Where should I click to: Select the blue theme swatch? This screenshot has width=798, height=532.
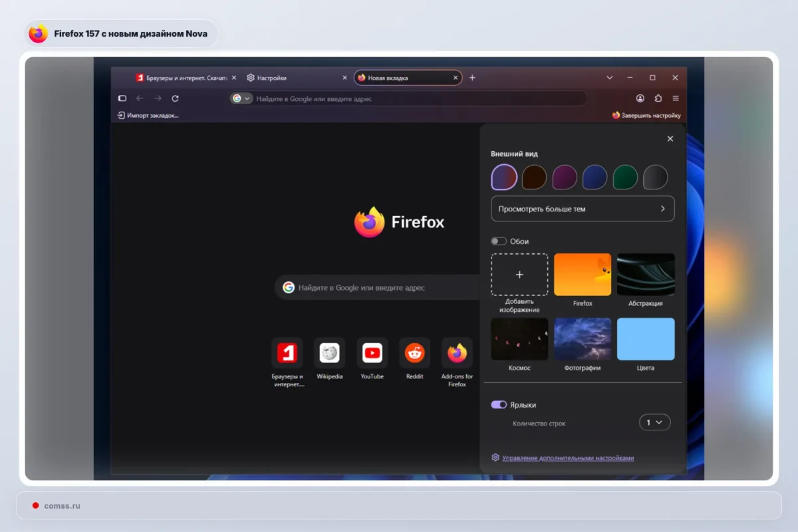coord(595,178)
